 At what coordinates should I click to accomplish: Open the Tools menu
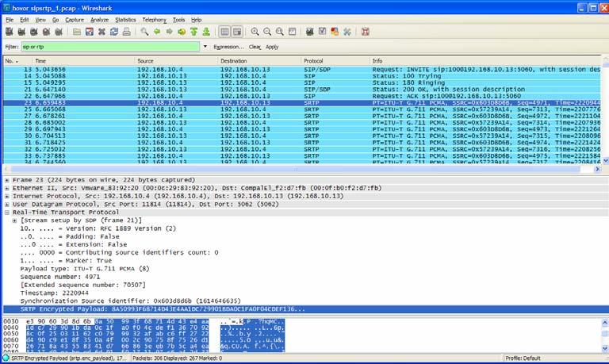pos(178,19)
